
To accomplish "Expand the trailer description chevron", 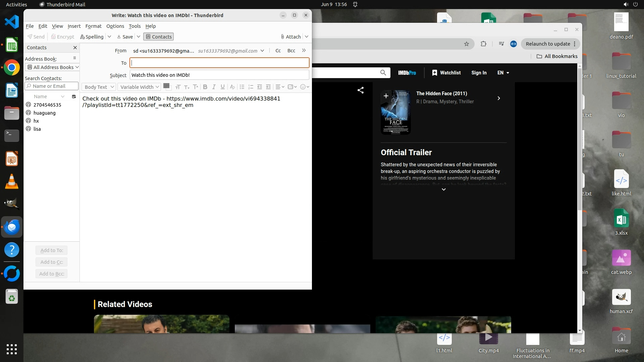I will pyautogui.click(x=443, y=189).
